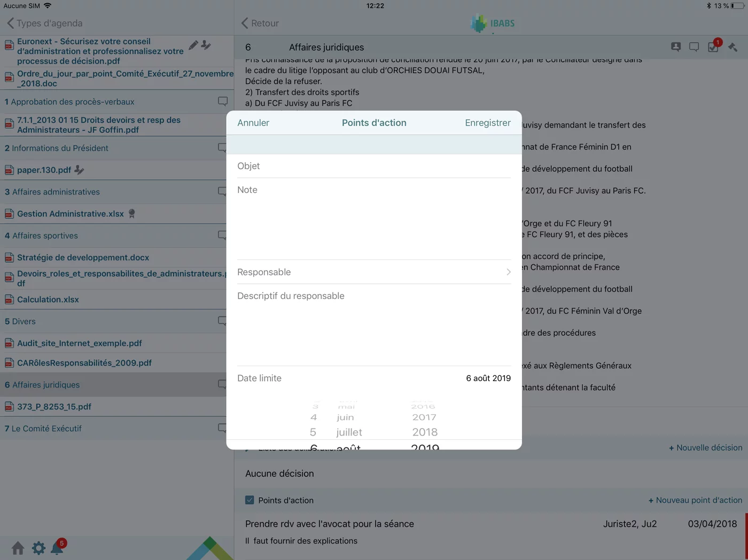Screen dimensions: 748x560
Task: Open Devoirs_roles_et_responsabilites_de_administrateurs file
Action: point(121,278)
